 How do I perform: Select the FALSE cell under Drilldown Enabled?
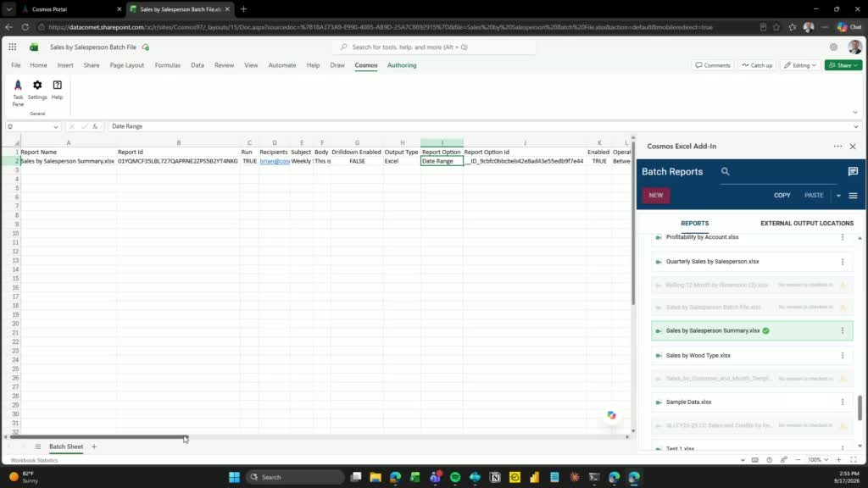tap(357, 161)
